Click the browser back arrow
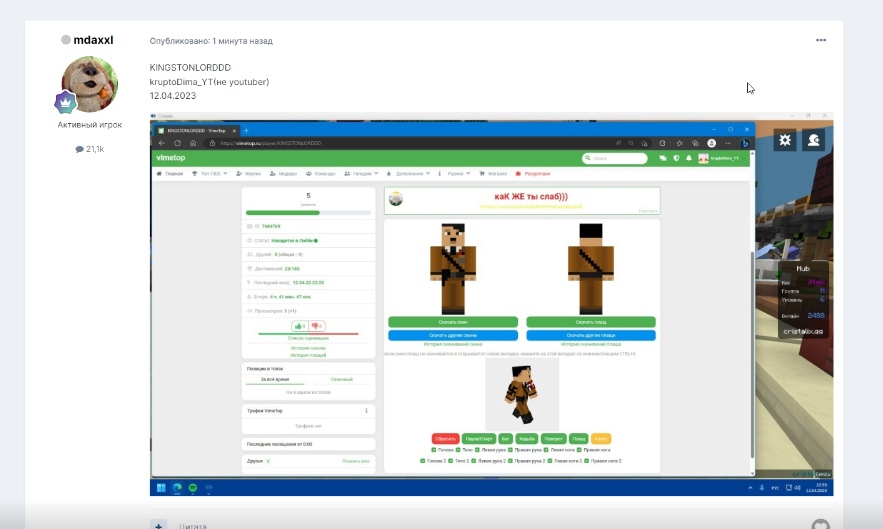 [x=162, y=143]
